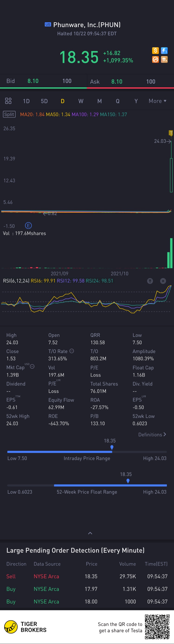Tap the Mkt Cap value 1.39B
Image resolution: width=174 pixels, height=644 pixels.
[13, 375]
